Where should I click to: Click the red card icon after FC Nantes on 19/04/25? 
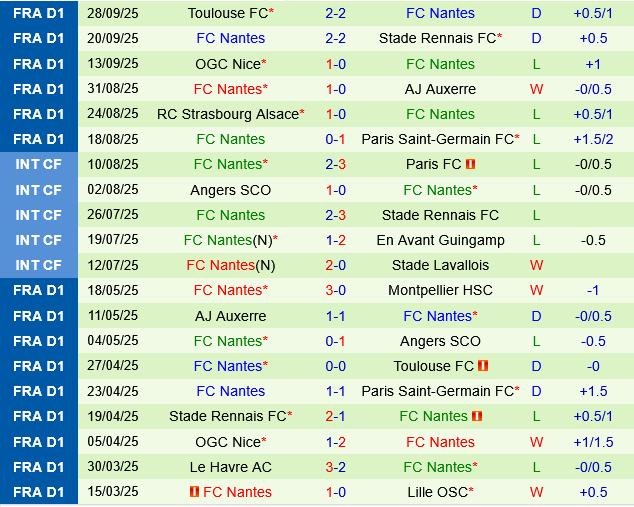point(477,416)
